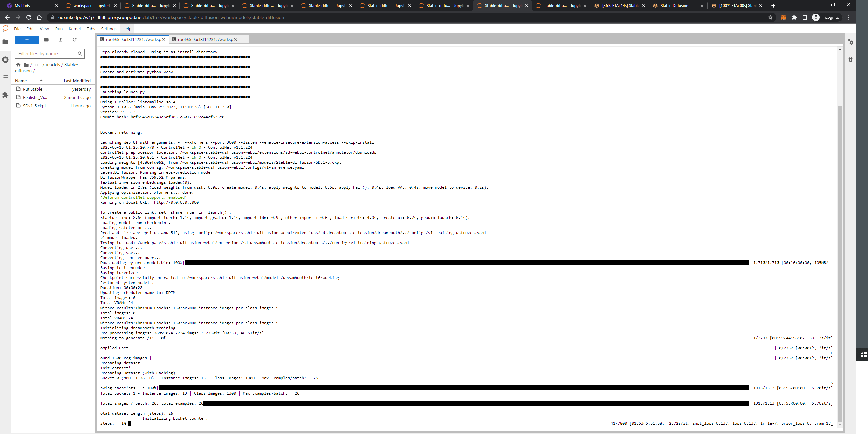Open Running Terminals and Kernels panel
Image resolution: width=868 pixels, height=434 pixels.
point(5,60)
